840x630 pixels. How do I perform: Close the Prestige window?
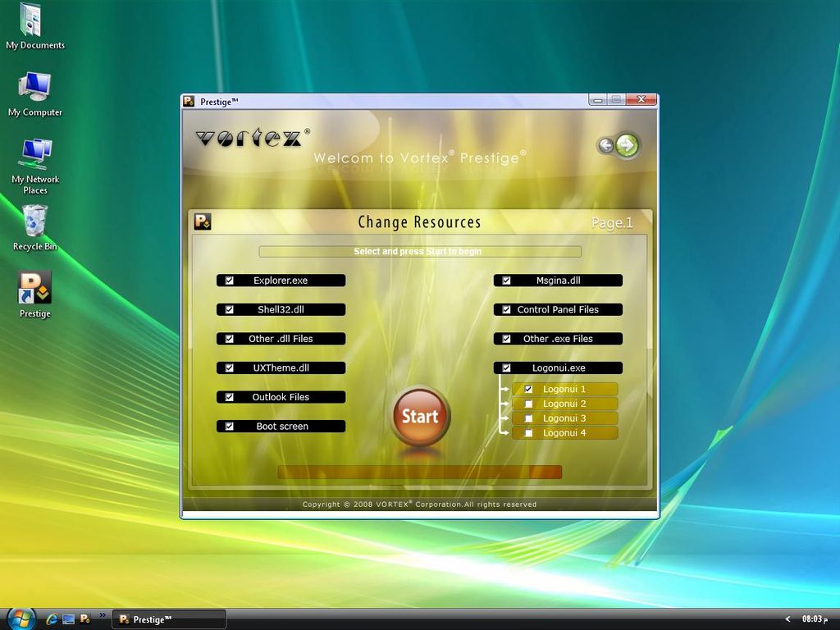pos(641,99)
